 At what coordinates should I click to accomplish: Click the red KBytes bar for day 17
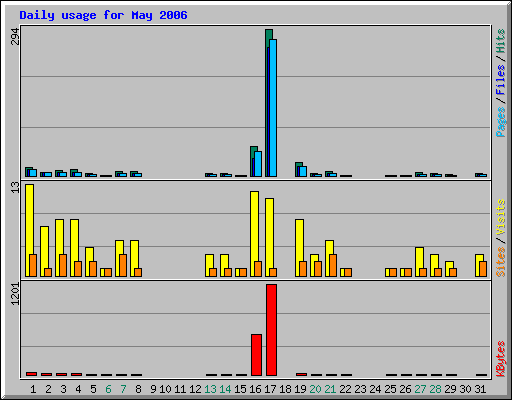pyautogui.click(x=271, y=330)
